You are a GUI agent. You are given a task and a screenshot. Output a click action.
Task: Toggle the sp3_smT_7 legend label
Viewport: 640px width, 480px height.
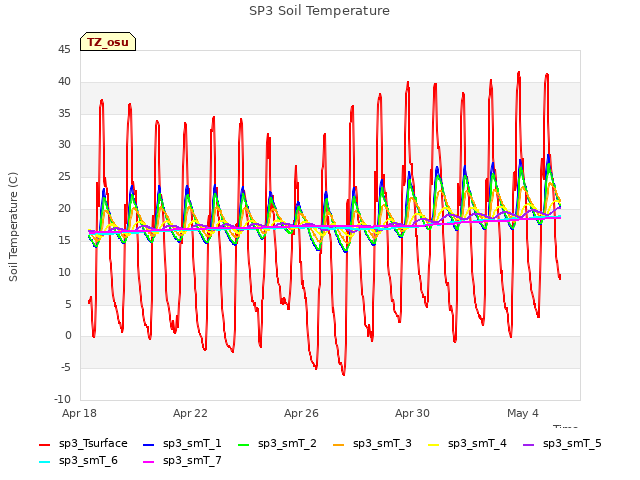pos(192,461)
